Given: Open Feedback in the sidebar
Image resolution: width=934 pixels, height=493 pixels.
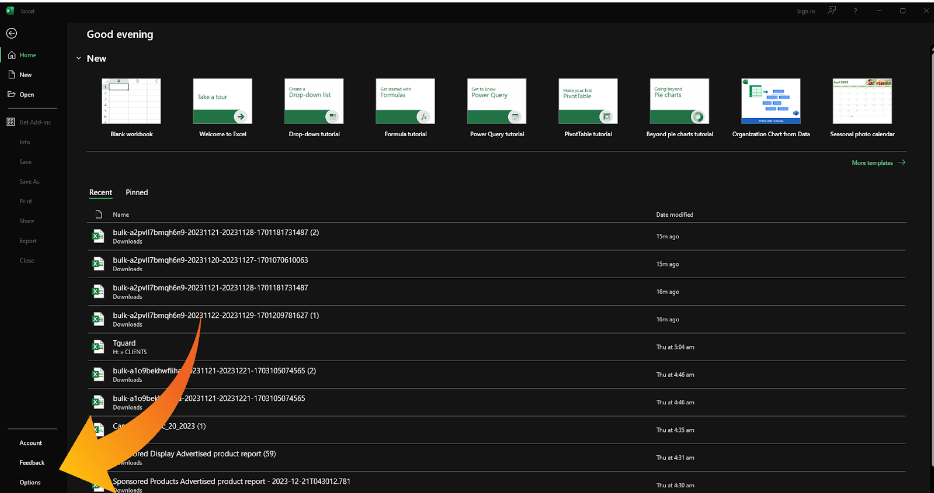Looking at the screenshot, I should (33, 463).
